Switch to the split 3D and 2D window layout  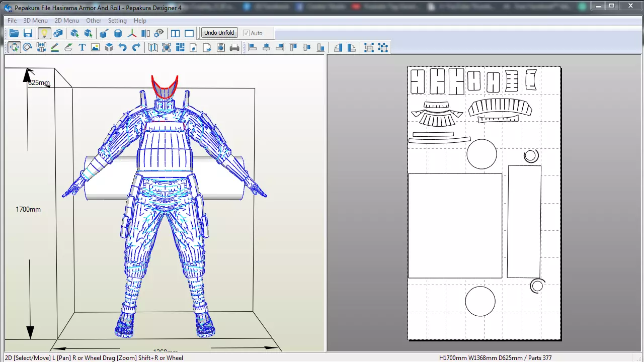pos(175,33)
